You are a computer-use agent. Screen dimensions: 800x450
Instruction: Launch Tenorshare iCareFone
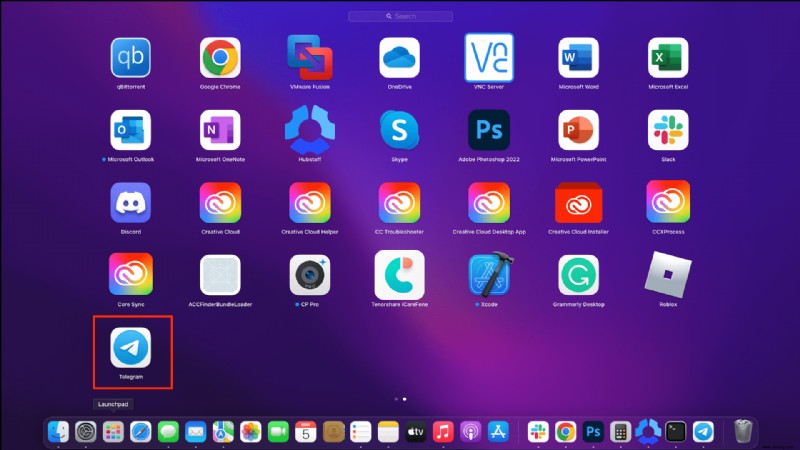[x=399, y=275]
